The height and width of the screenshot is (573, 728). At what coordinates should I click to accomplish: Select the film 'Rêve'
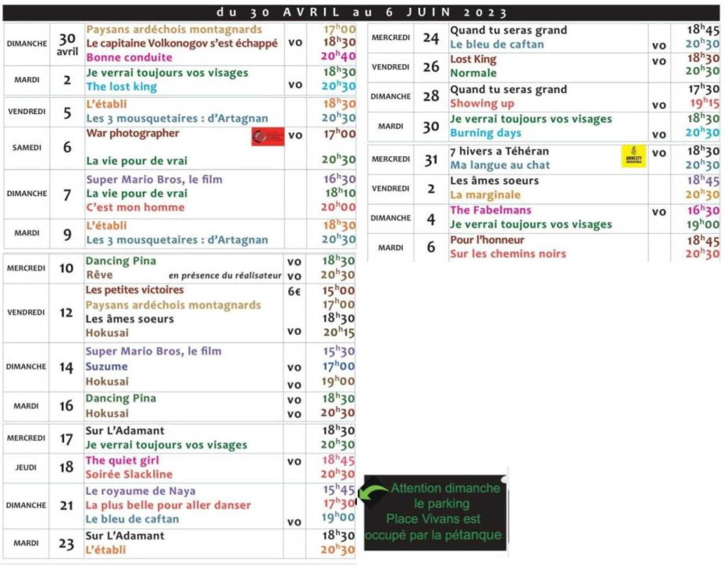tap(99, 274)
